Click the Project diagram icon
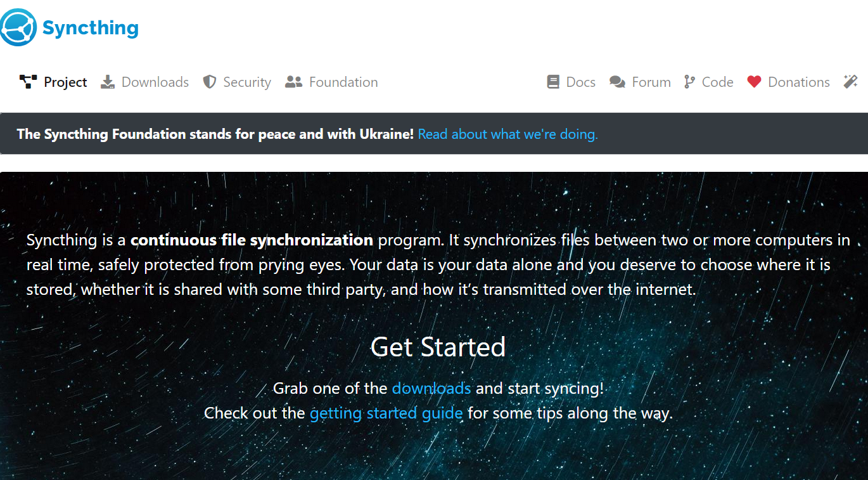Image resolution: width=868 pixels, height=480 pixels. coord(28,82)
